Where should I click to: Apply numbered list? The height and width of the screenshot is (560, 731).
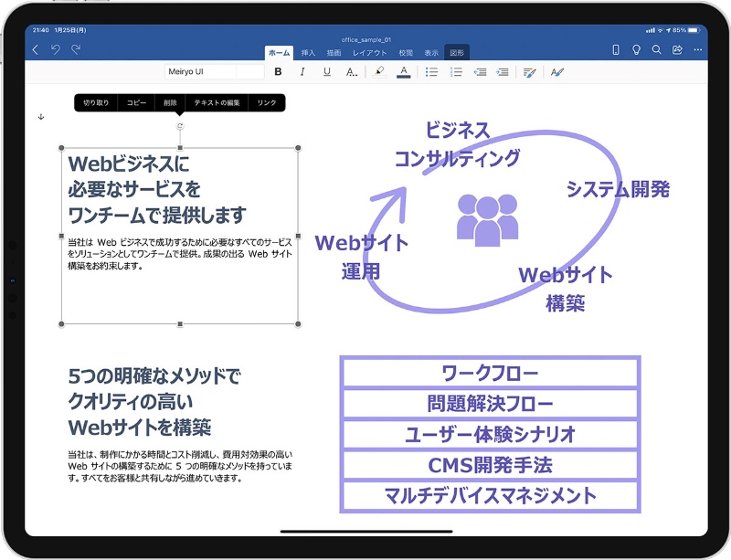click(456, 72)
